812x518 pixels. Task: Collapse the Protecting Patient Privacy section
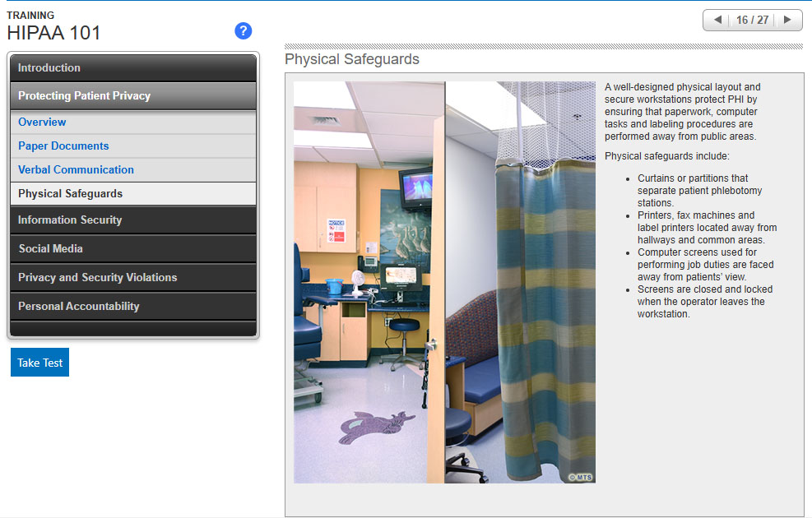click(133, 96)
